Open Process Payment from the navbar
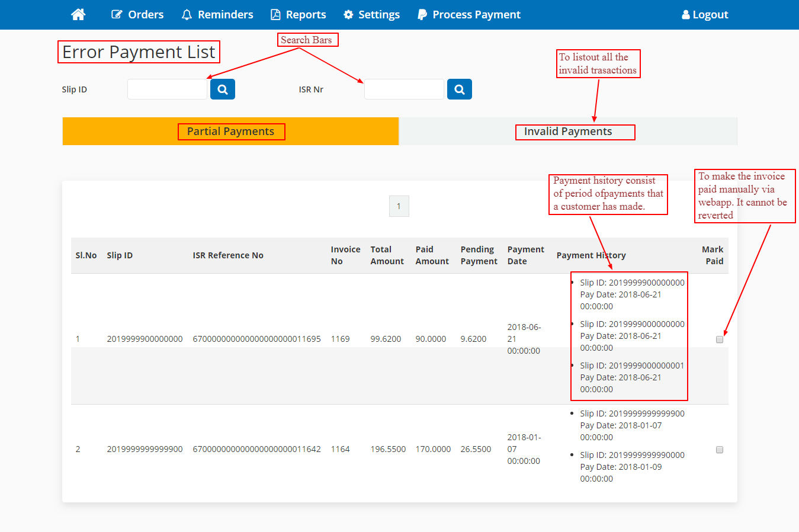799x532 pixels. (476, 15)
